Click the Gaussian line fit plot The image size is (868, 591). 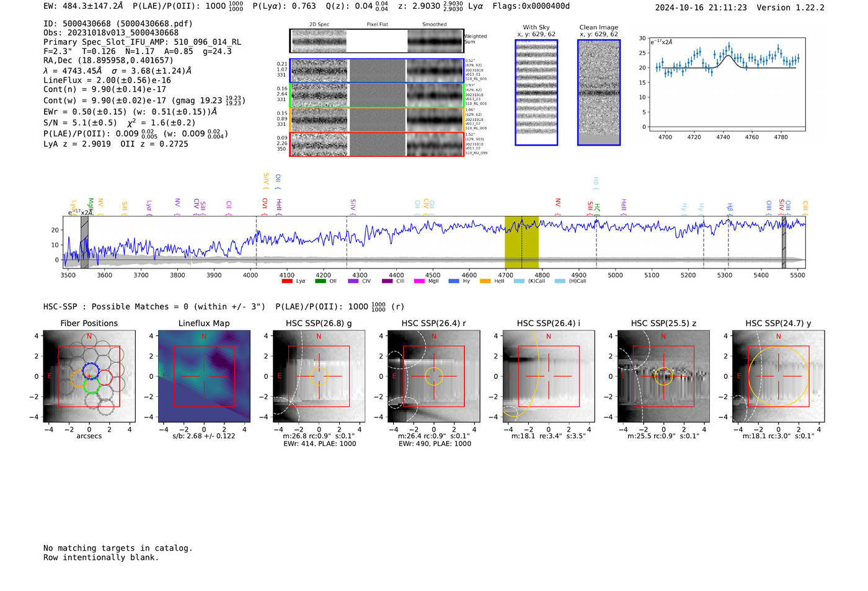(727, 84)
